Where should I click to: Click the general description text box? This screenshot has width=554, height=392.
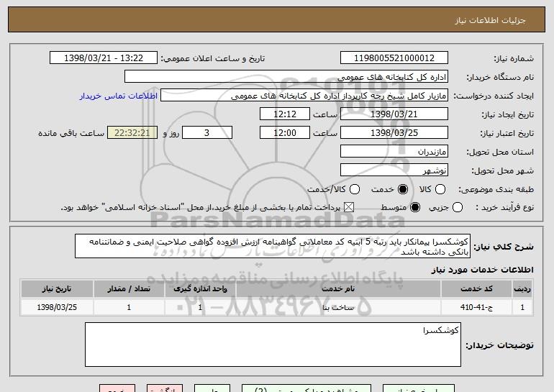[x=273, y=246]
